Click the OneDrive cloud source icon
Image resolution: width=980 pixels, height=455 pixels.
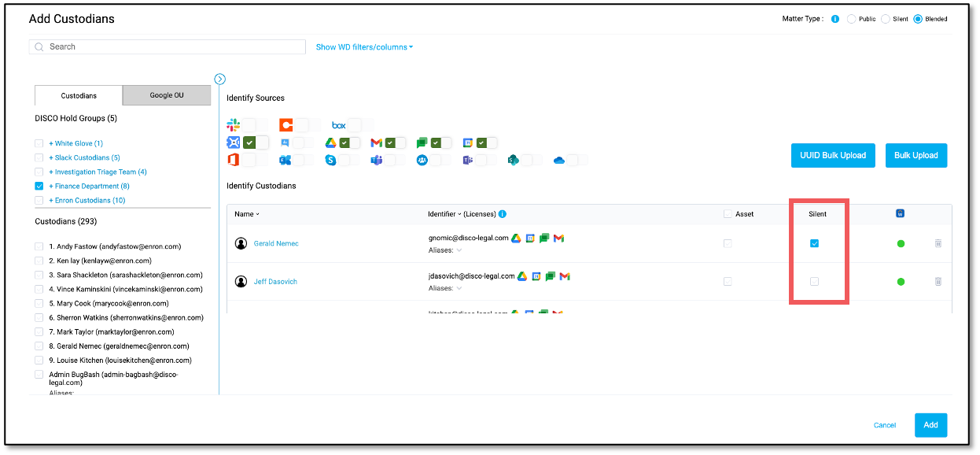(559, 160)
